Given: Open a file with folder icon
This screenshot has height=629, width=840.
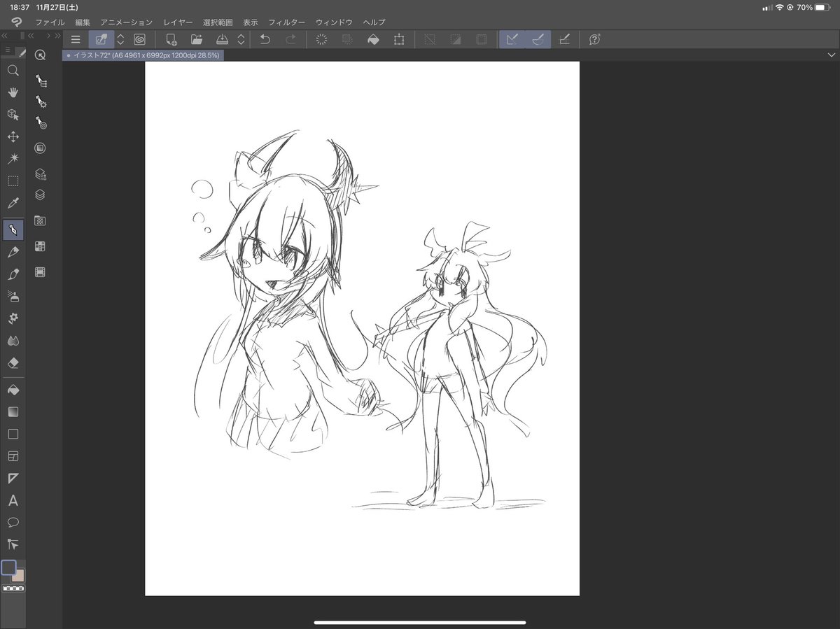Looking at the screenshot, I should (197, 40).
